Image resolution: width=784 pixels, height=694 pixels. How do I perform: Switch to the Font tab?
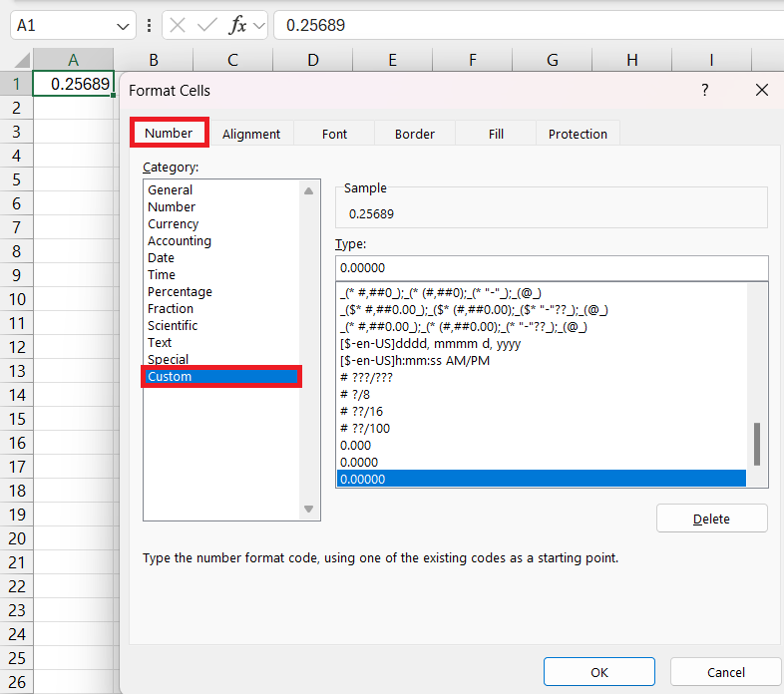334,134
